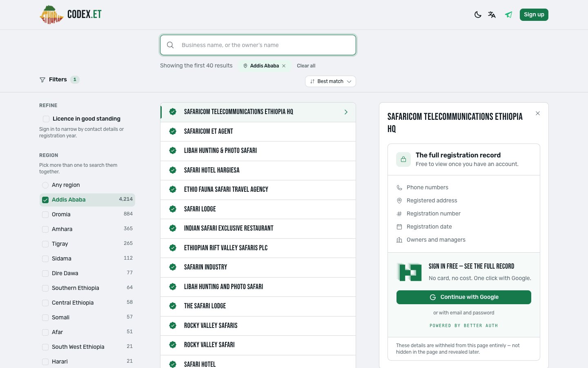588x368 pixels.
Task: Open Safarin Industry result
Action: [258, 267]
